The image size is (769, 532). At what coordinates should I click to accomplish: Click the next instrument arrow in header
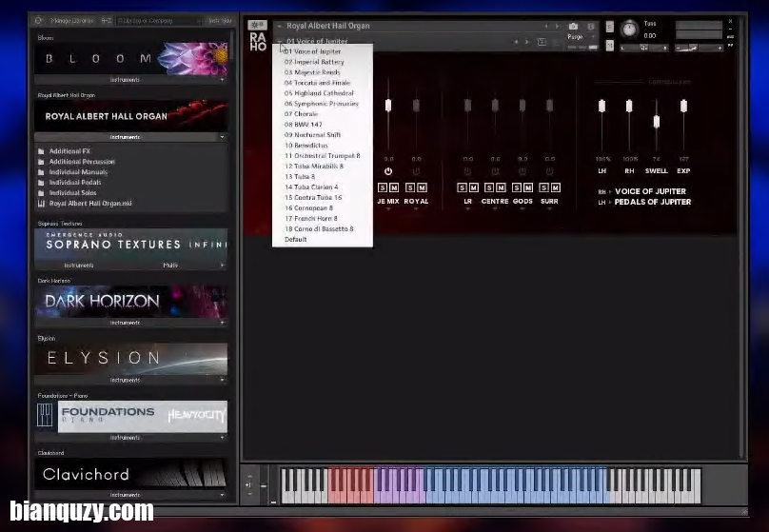coord(557,26)
